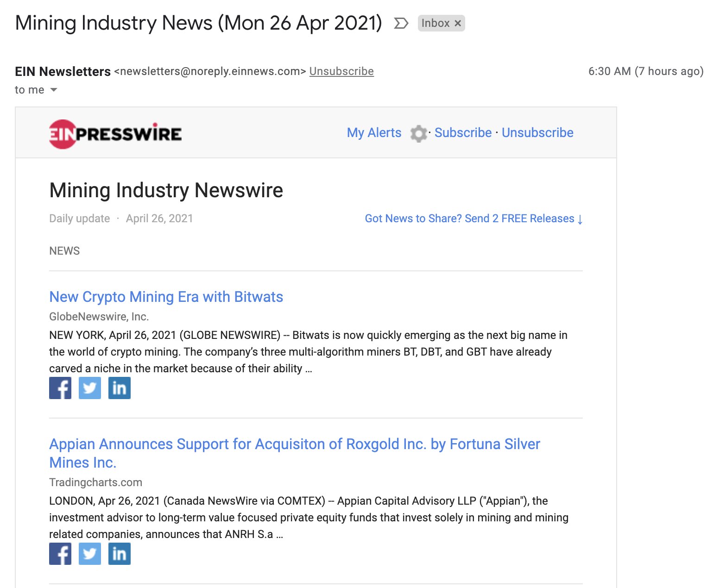Open My Alerts link
This screenshot has height=588, width=720.
(x=374, y=133)
